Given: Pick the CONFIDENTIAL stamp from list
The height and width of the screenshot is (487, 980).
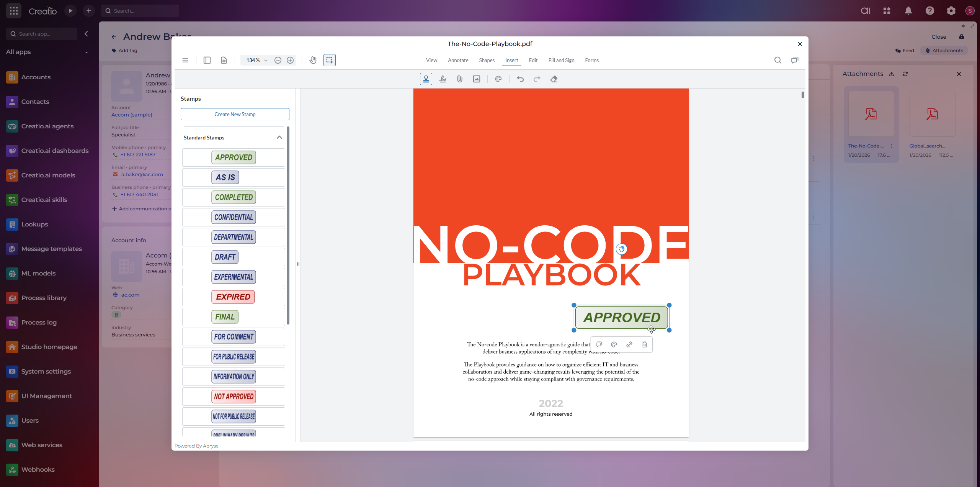Looking at the screenshot, I should 234,217.
